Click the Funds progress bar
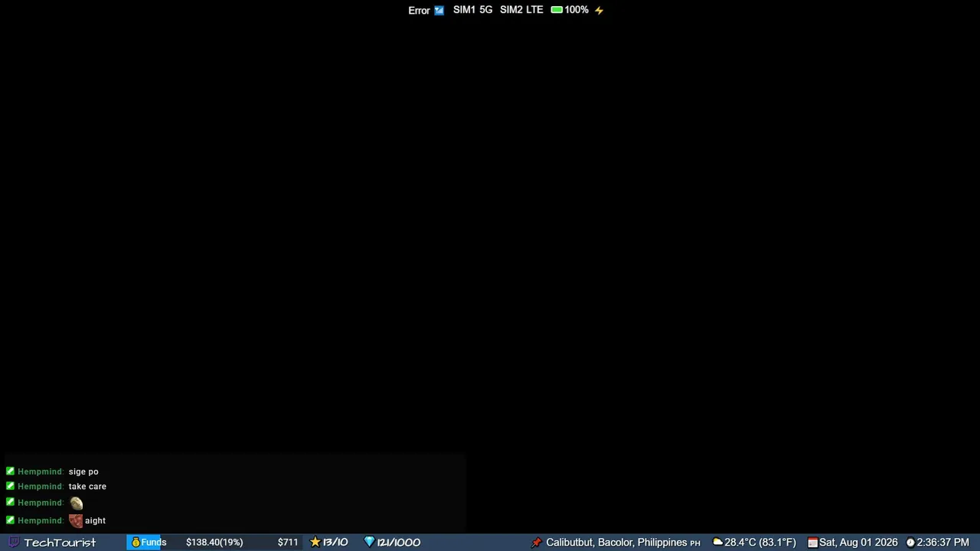The height and width of the screenshot is (551, 980). click(x=214, y=542)
